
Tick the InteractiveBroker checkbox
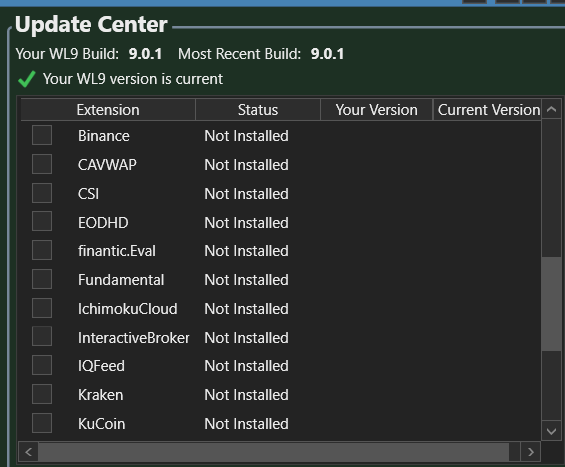point(42,336)
